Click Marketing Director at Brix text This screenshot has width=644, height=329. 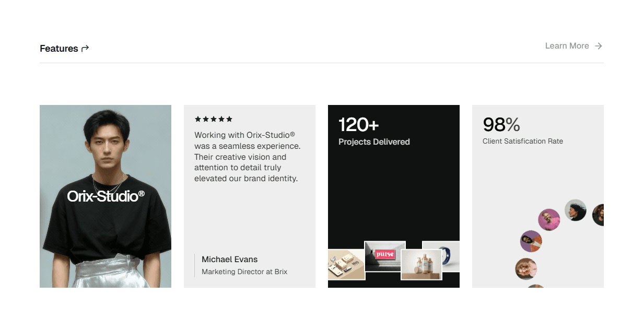click(x=244, y=272)
